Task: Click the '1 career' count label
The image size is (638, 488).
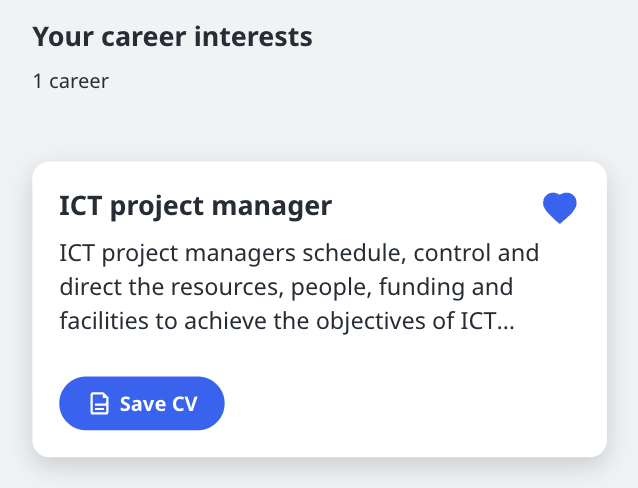Action: click(x=70, y=81)
